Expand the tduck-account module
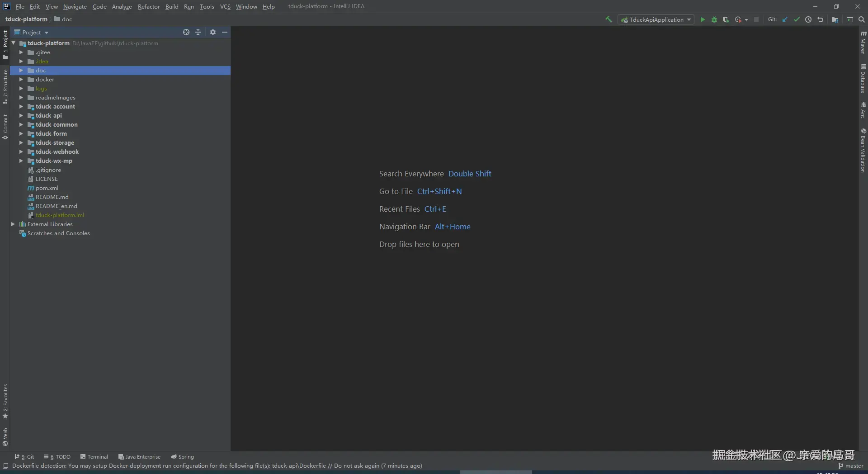This screenshot has height=474, width=868. click(x=21, y=106)
